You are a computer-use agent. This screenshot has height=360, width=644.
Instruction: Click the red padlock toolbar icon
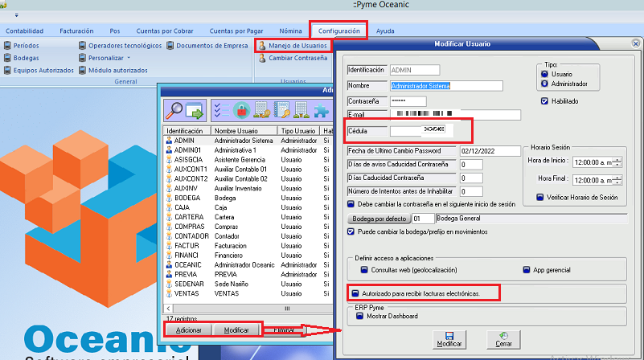pos(240,110)
